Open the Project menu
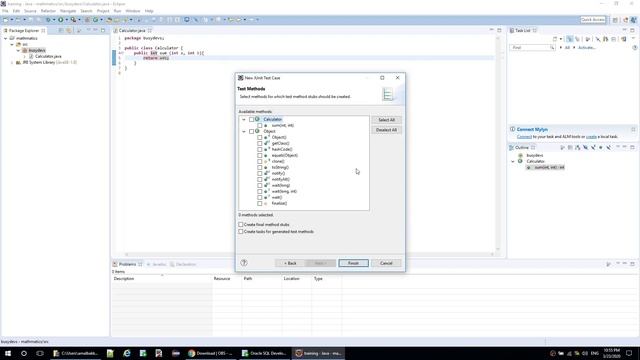 [103, 11]
